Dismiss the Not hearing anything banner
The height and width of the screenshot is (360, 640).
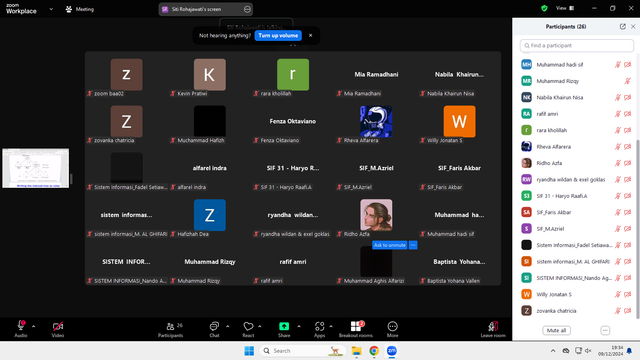point(311,36)
